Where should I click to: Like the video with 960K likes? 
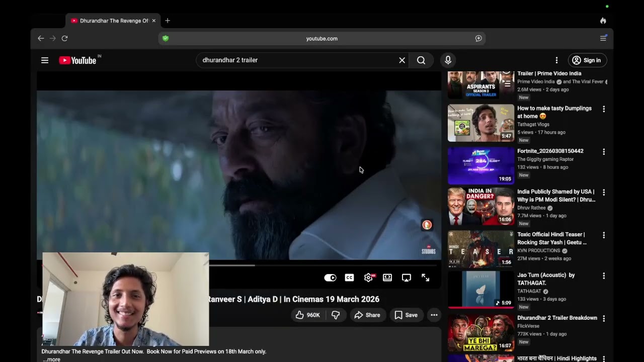(x=308, y=315)
